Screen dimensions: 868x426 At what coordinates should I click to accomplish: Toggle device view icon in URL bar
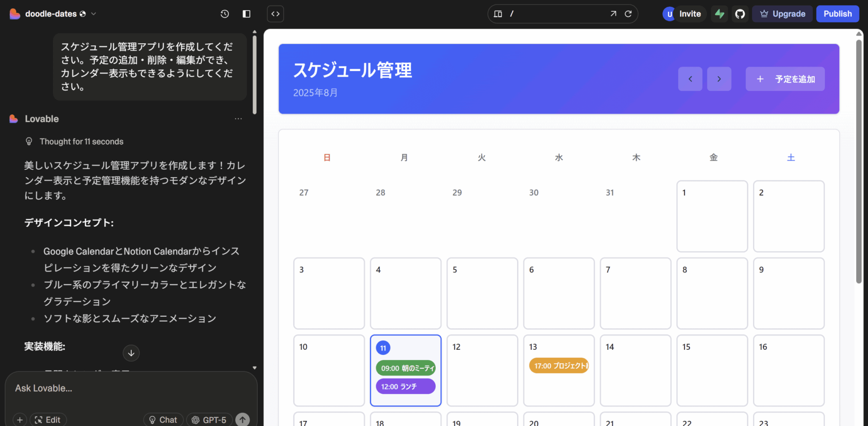tap(498, 14)
